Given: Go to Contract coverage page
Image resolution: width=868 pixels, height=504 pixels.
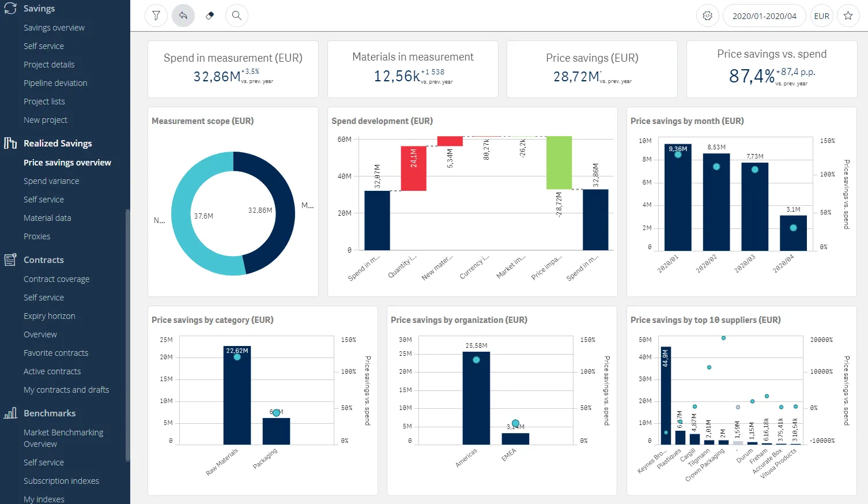Looking at the screenshot, I should 56,279.
